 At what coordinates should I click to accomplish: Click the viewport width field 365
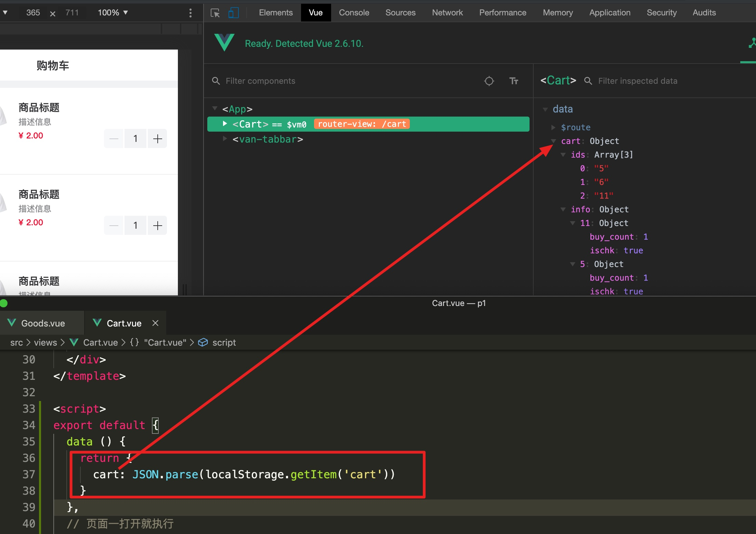click(x=33, y=13)
